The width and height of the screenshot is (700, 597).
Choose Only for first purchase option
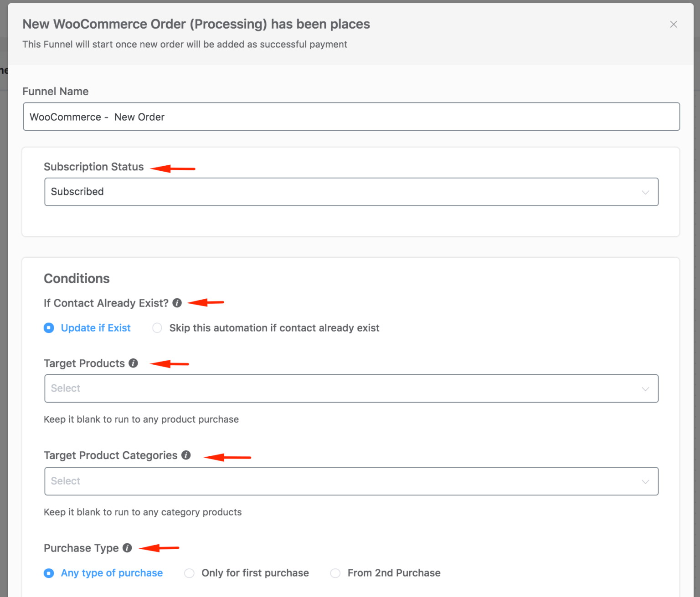(189, 573)
